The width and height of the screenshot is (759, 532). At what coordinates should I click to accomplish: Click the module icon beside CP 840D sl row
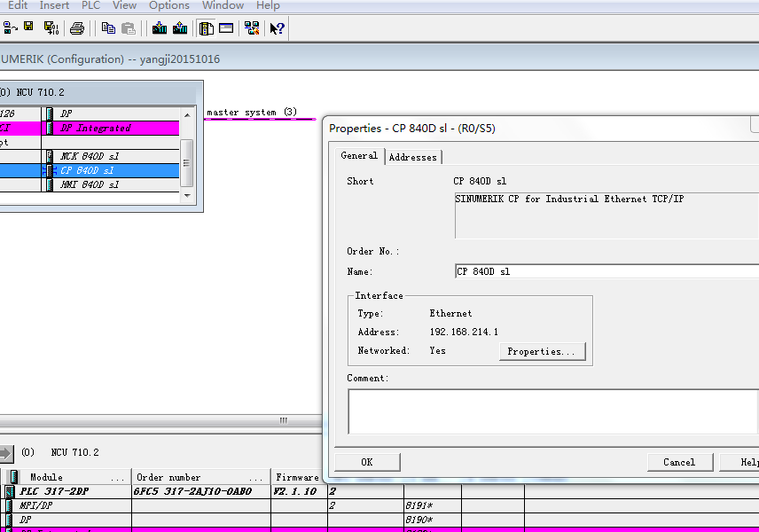(50, 170)
